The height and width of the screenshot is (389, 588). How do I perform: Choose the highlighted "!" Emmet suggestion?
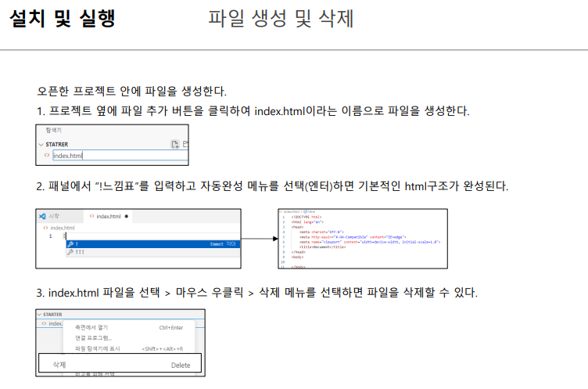153,244
